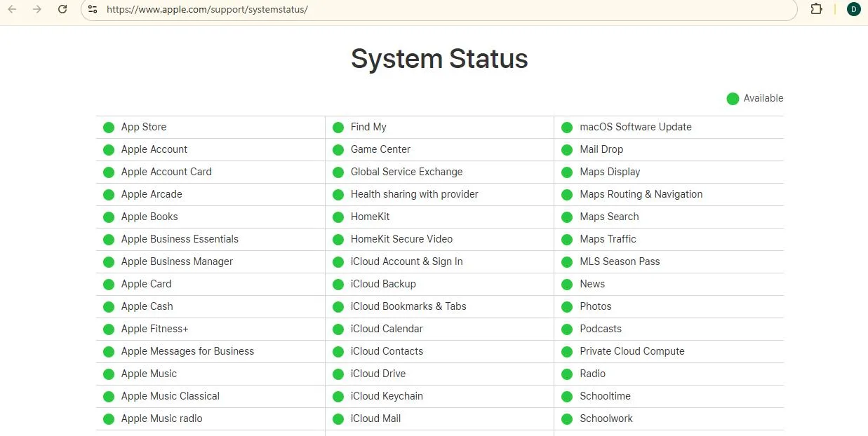Click the green indicator next to Photos

[567, 306]
